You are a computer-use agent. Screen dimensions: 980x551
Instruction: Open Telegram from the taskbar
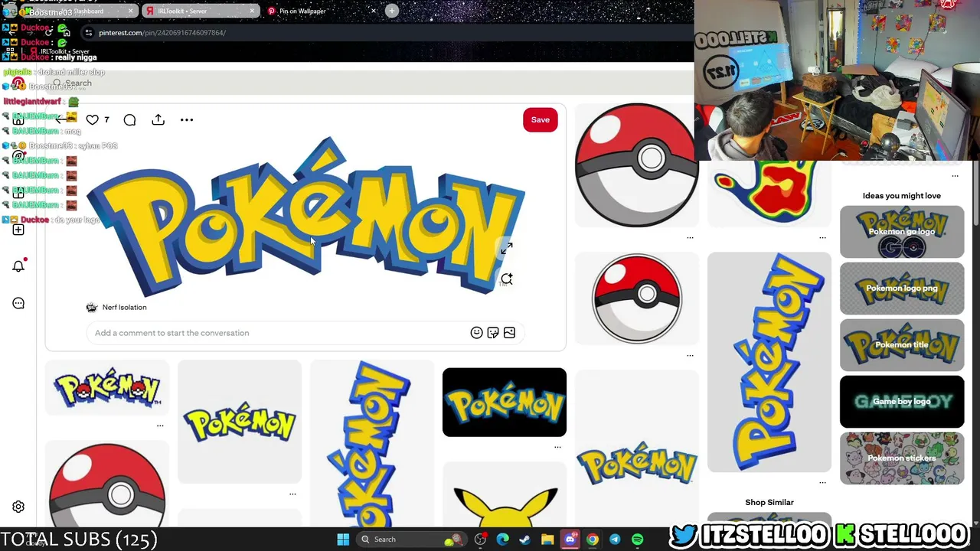tap(615, 540)
